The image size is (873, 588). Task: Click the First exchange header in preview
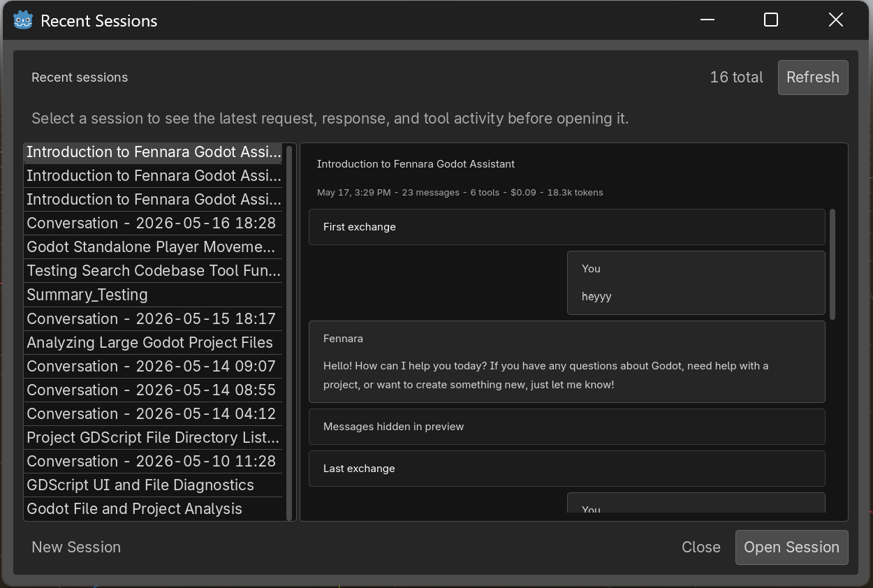[x=566, y=227]
